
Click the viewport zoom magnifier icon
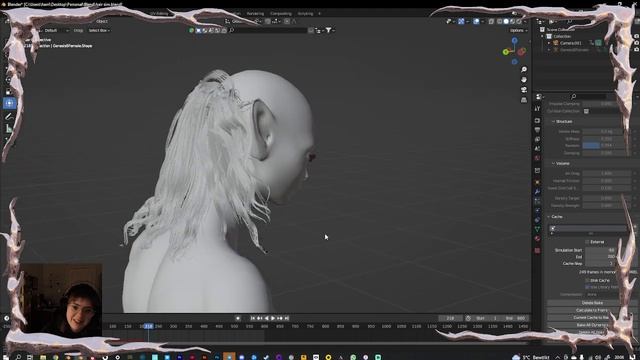(x=524, y=70)
